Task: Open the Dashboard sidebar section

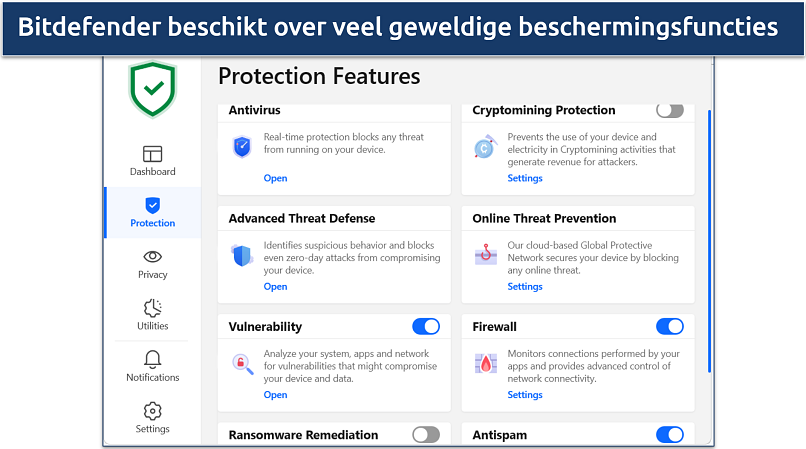Action: pos(152,160)
